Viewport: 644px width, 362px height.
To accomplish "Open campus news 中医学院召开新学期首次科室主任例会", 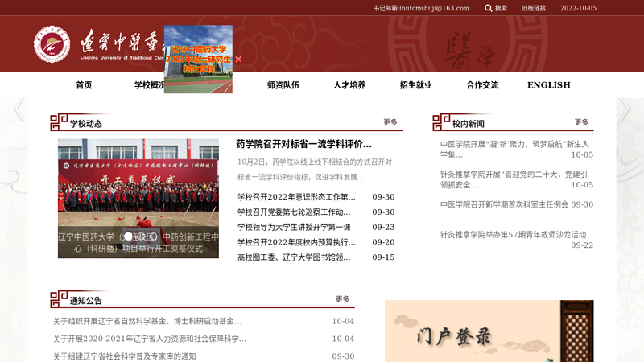I will click(505, 204).
